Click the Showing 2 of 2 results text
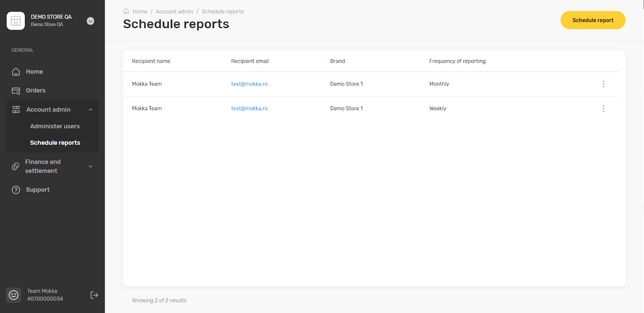Viewport: 644px width, 313px height. 159,301
